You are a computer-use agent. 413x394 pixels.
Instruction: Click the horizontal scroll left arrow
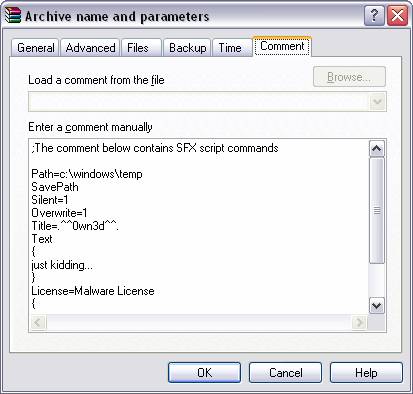click(x=38, y=322)
